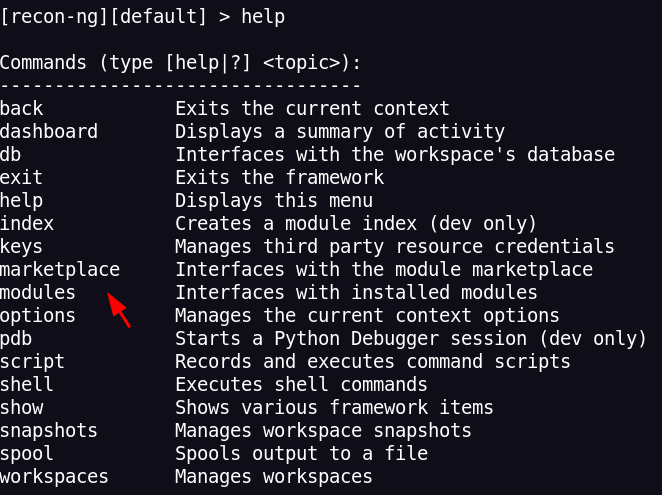Click the "keys" command name
This screenshot has width=662, height=495.
[22, 247]
